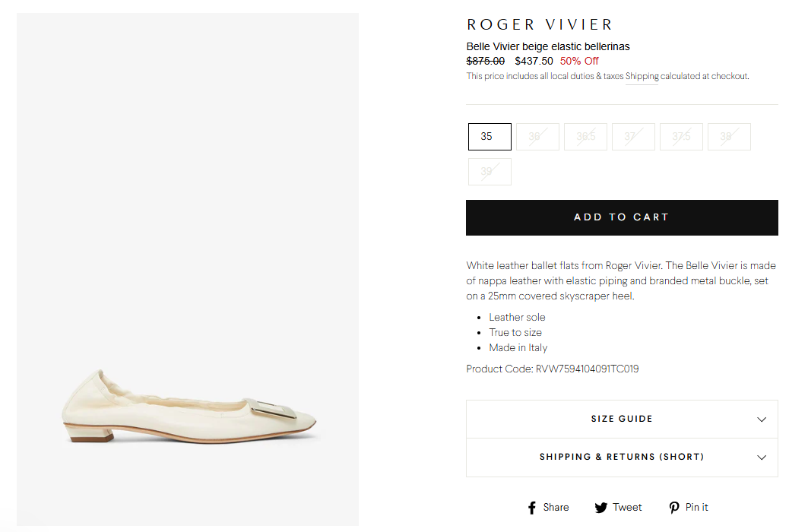
Task: Share the product on Facebook
Action: click(548, 507)
